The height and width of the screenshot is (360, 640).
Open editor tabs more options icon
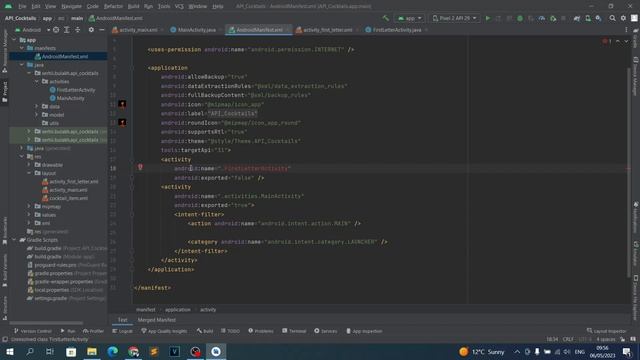click(x=626, y=30)
